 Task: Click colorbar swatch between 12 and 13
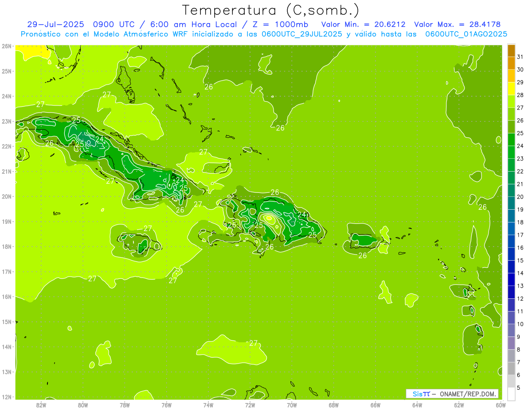[x=511, y=292]
